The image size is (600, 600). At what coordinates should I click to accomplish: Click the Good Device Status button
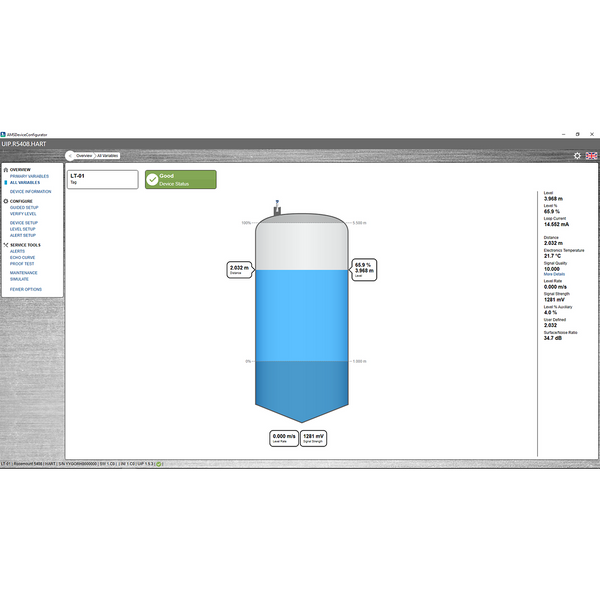(x=180, y=179)
